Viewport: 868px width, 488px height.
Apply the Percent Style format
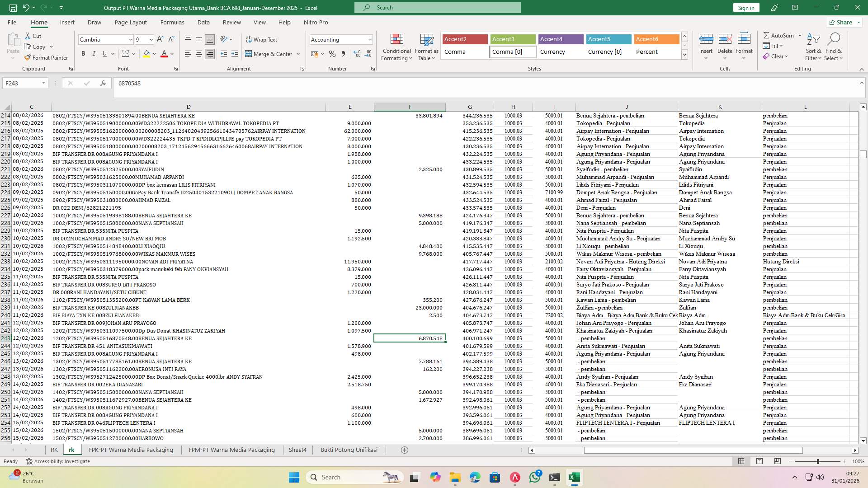click(332, 53)
